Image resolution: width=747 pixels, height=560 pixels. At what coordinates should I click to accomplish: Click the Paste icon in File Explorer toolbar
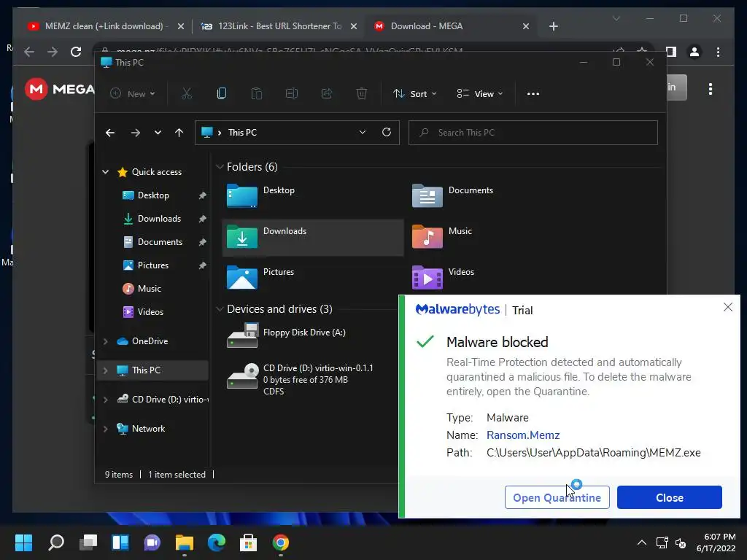(256, 93)
